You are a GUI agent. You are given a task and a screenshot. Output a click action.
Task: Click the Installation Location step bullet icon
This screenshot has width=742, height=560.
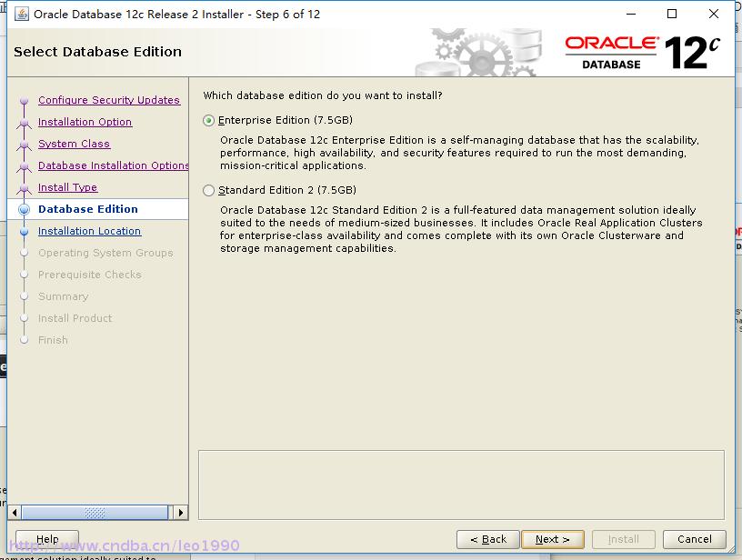(x=25, y=231)
